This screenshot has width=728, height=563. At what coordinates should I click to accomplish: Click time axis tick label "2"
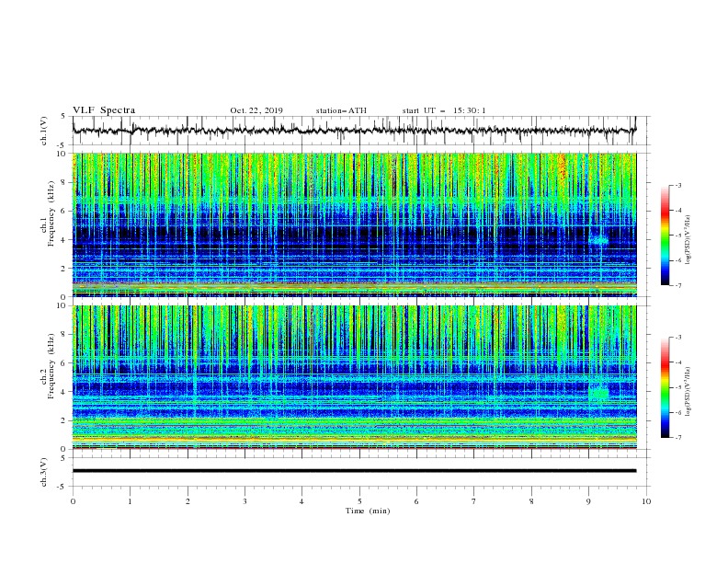pyautogui.click(x=188, y=501)
